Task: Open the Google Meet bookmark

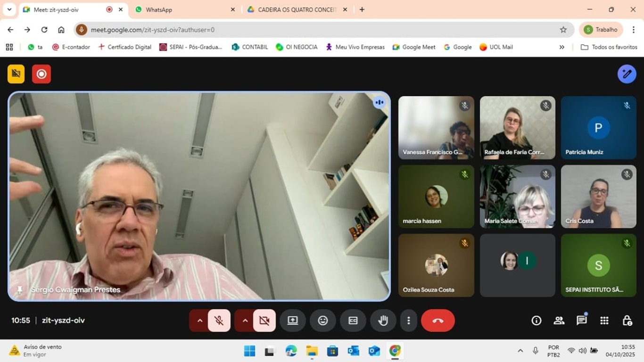Action: point(414,47)
